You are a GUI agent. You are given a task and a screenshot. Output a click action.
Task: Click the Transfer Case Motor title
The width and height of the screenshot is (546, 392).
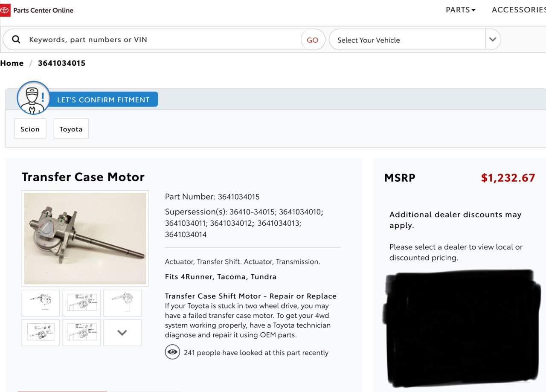(x=83, y=177)
